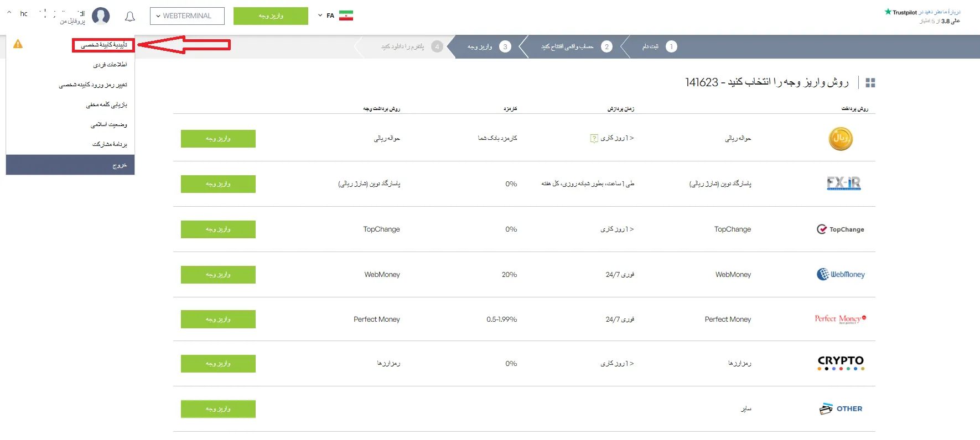Image resolution: width=980 pixels, height=440 pixels.
Task: Open the Trustpilot review link
Action: 939,12
